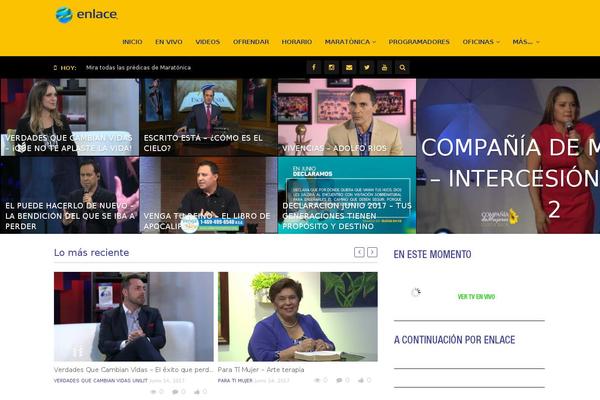600x400 pixels.
Task: Open 'Él puede hacerlo de nuevo' tile
Action: [69, 195]
